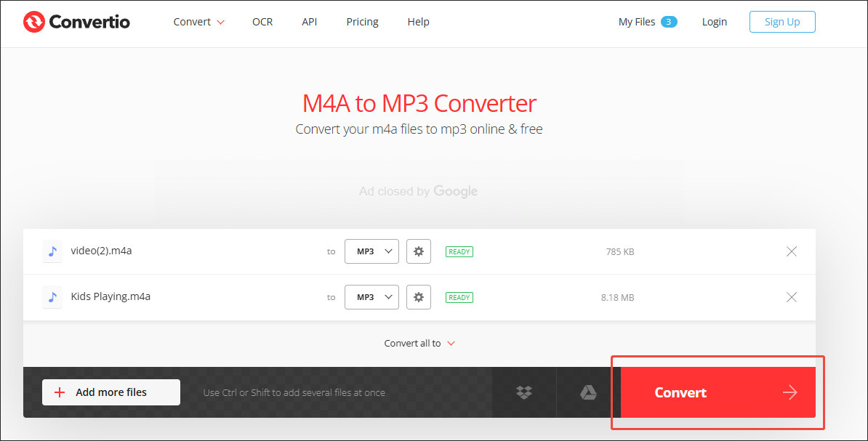Add files from Dropbox icon

coord(524,392)
